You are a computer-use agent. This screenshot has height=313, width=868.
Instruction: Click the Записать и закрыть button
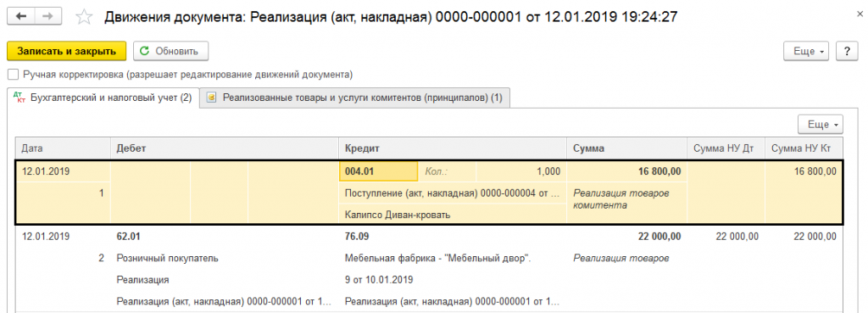[67, 51]
